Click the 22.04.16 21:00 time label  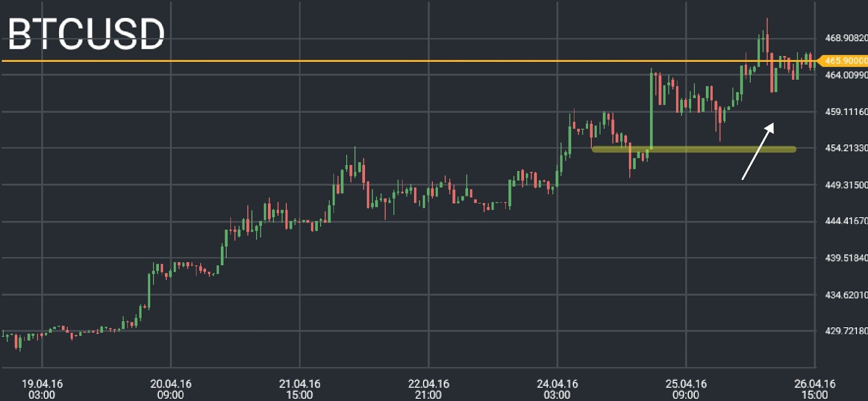click(429, 389)
